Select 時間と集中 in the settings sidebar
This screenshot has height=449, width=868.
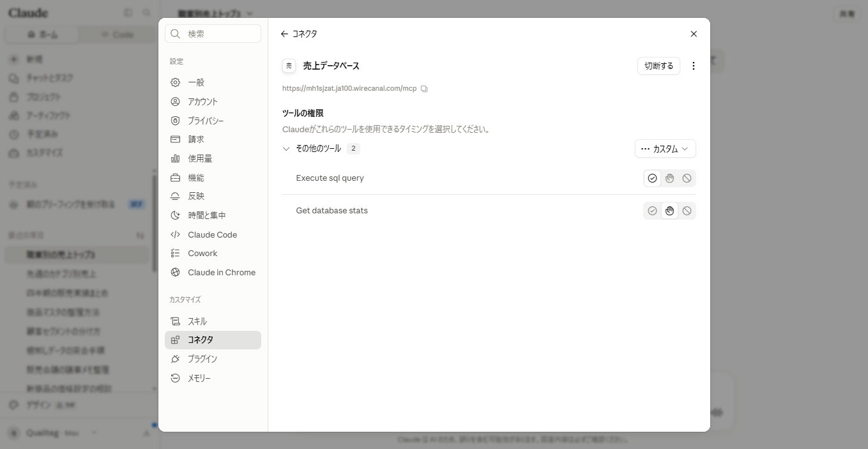tap(213, 215)
